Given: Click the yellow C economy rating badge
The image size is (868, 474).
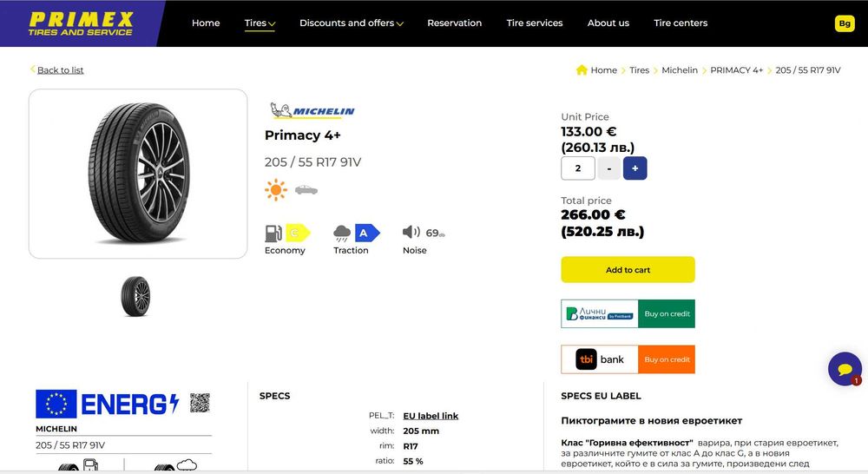Looking at the screenshot, I should [298, 234].
